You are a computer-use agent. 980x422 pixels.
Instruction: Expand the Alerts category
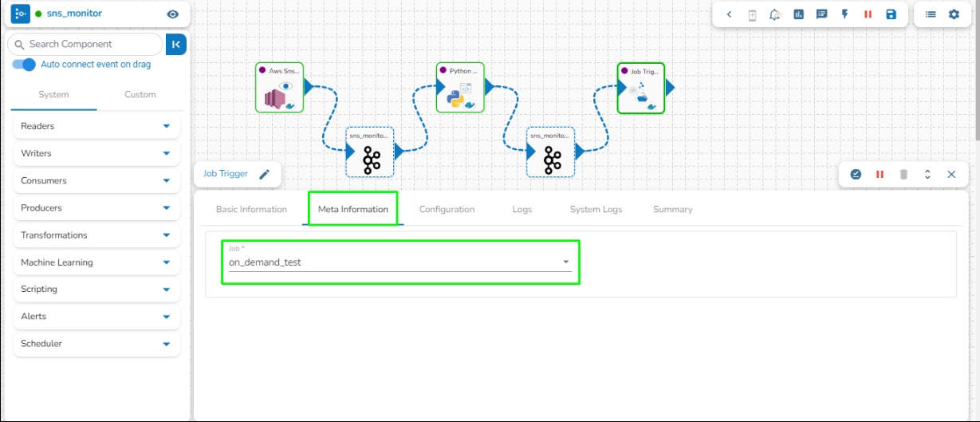click(96, 316)
